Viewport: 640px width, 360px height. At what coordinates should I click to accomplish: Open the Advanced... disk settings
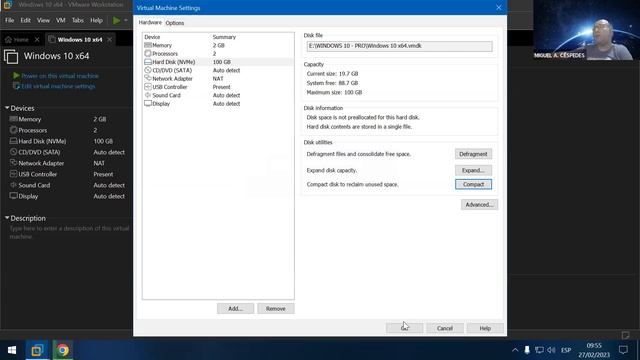coord(479,204)
